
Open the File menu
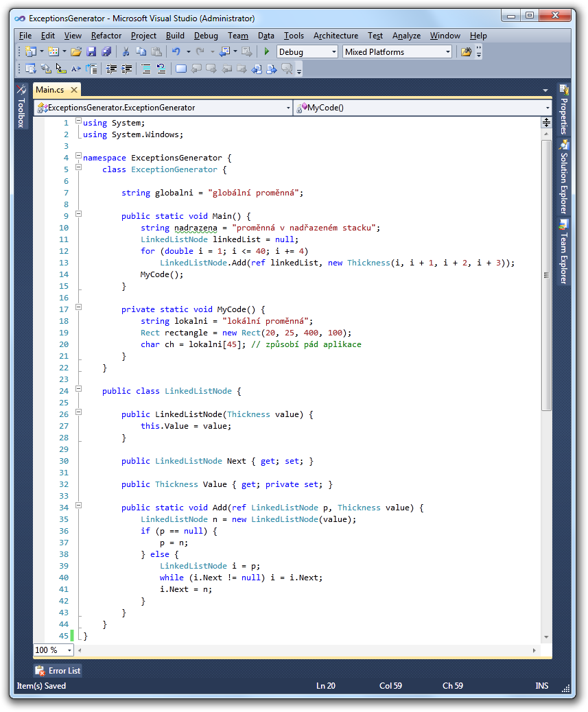(x=25, y=36)
